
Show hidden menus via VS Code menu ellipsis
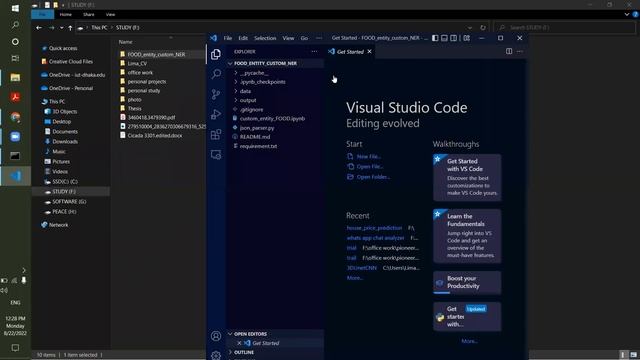coord(319,38)
